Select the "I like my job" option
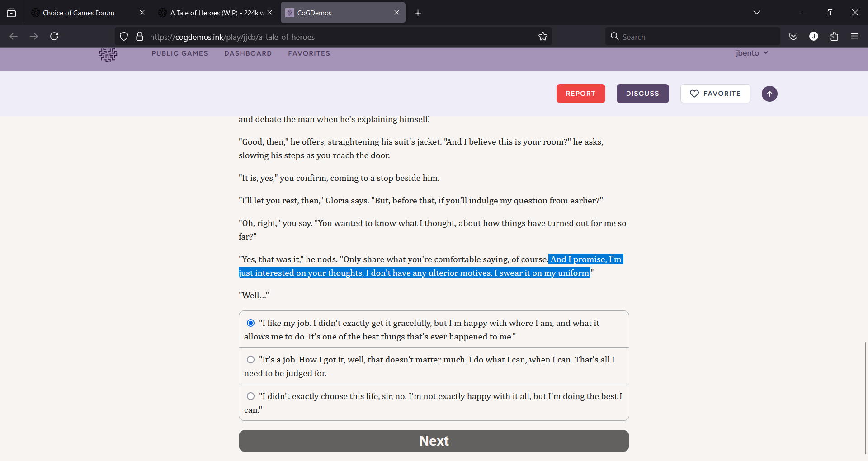 point(434,329)
